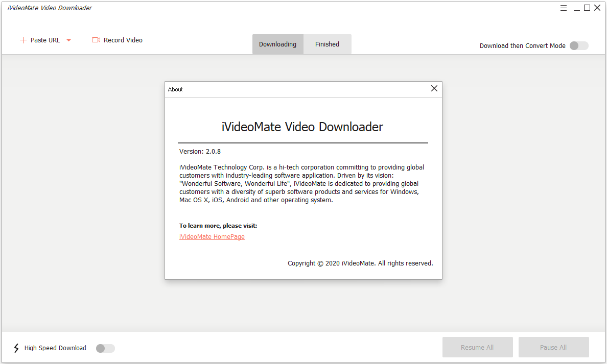Switch to the Downloading tab
This screenshot has width=607, height=364.
click(x=277, y=44)
